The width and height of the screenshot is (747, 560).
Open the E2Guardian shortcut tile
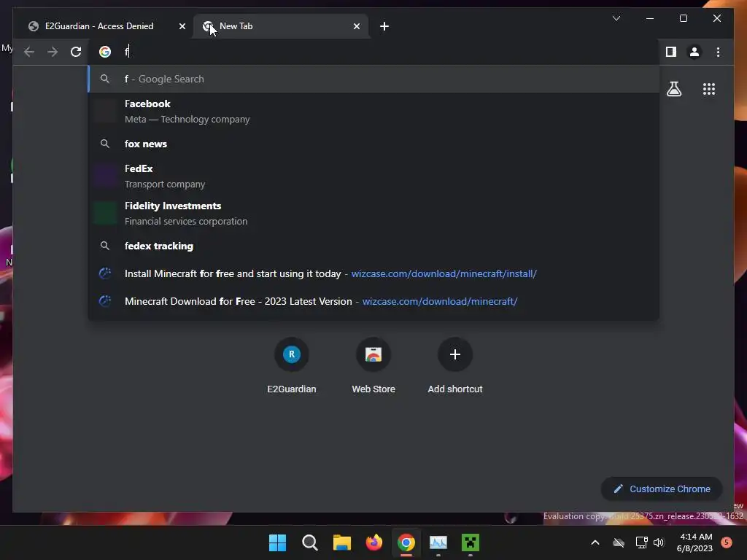click(x=292, y=367)
